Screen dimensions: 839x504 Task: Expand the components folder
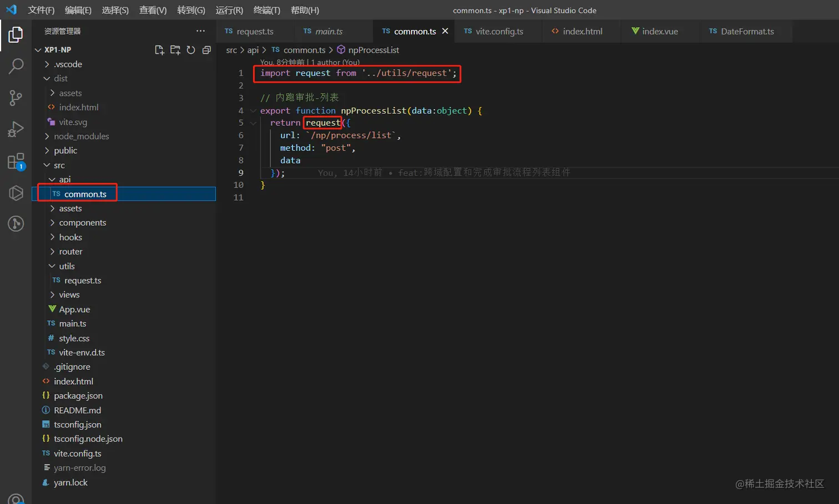52,223
